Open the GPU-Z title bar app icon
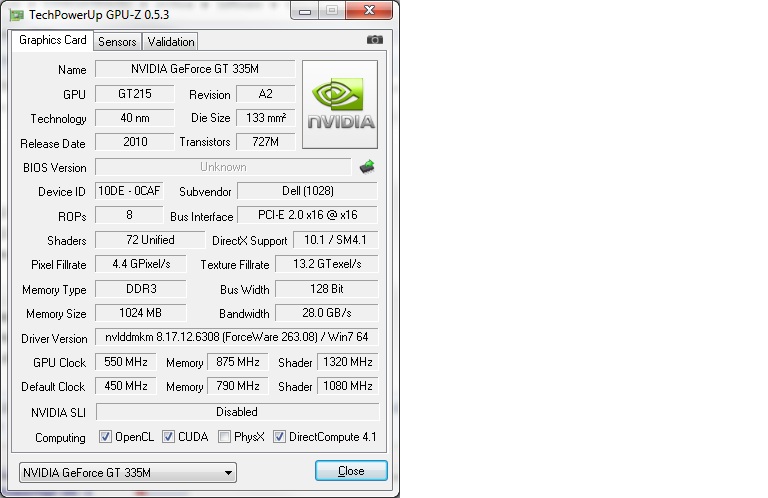This screenshot has width=768, height=498. tap(17, 15)
